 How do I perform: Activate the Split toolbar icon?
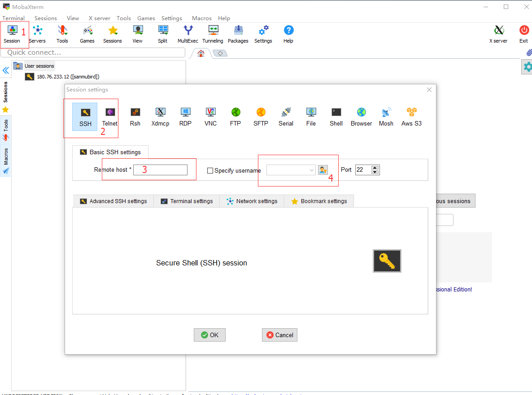(x=162, y=34)
